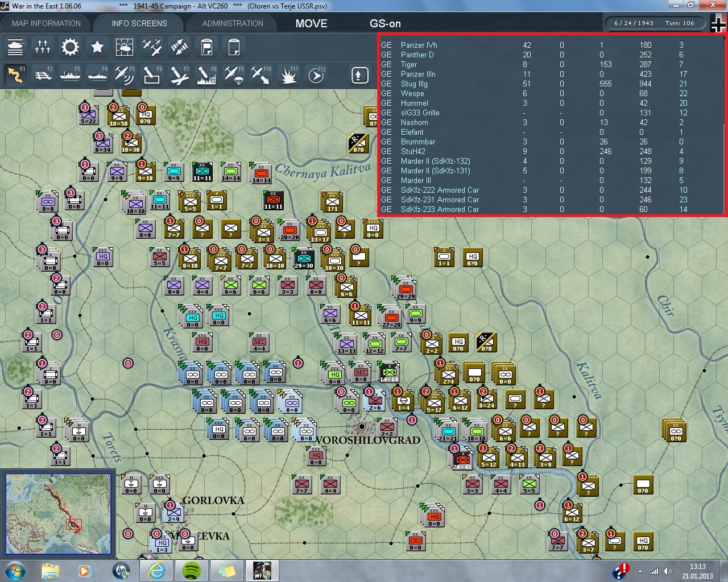Click the blank document report icon

[234, 47]
